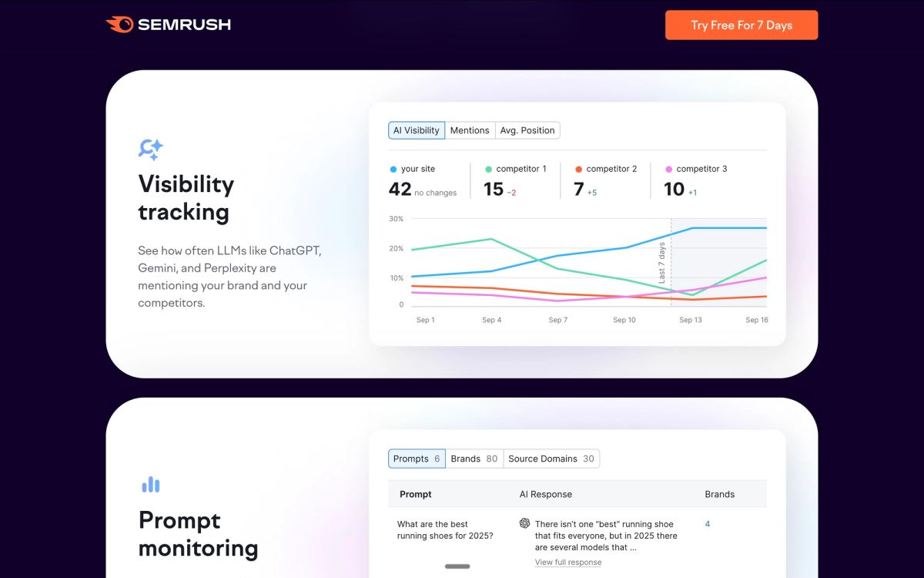Click the Prompt monitoring bar chart icon

pyautogui.click(x=151, y=485)
